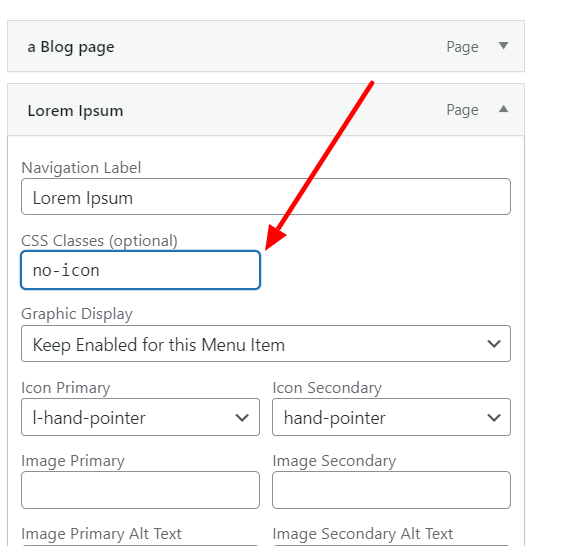Open the Graphic Display dropdown
This screenshot has width=562, height=546.
pos(266,344)
